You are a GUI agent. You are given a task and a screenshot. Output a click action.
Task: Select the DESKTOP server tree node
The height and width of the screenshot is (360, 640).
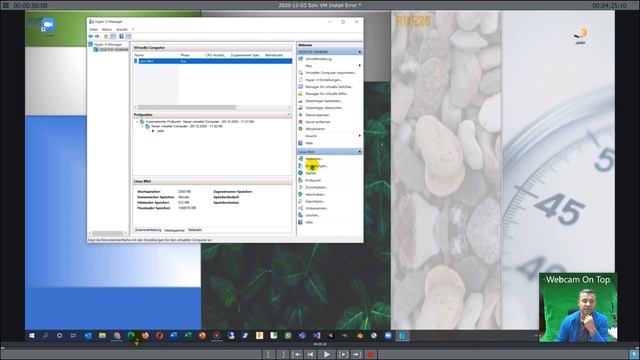click(113, 49)
